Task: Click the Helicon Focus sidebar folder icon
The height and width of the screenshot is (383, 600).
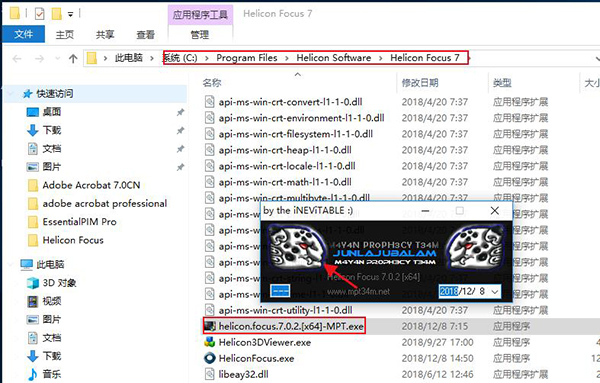Action: (x=33, y=240)
